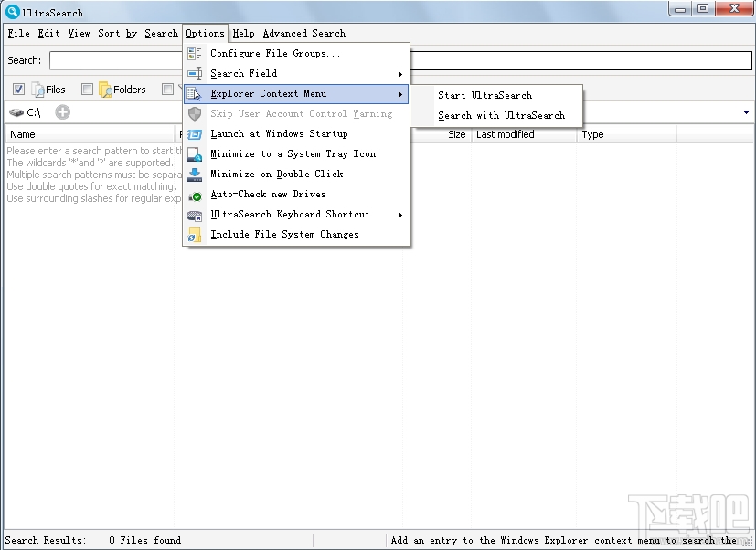Viewport: 756px width, 550px height.
Task: Uncheck the Files checkbox
Action: (x=19, y=89)
